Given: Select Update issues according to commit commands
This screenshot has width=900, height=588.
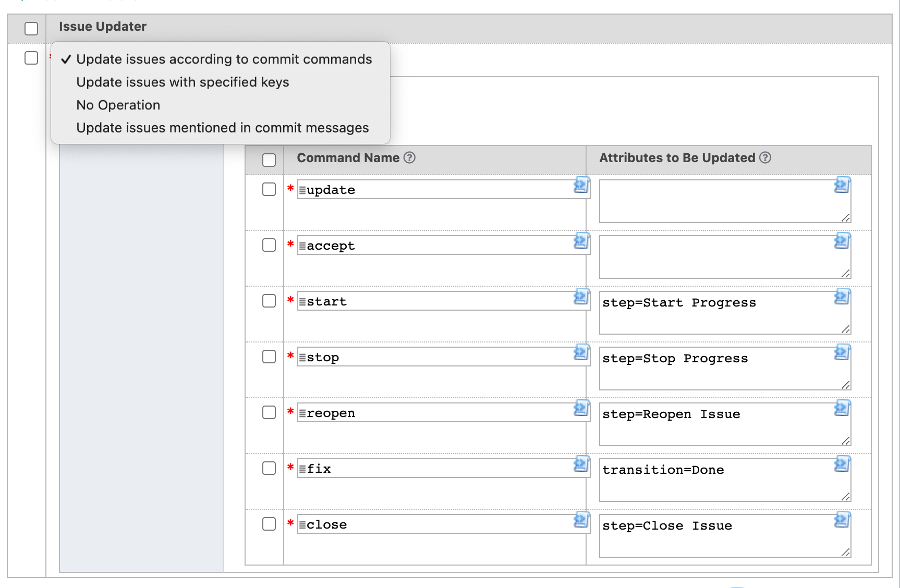Looking at the screenshot, I should [221, 59].
